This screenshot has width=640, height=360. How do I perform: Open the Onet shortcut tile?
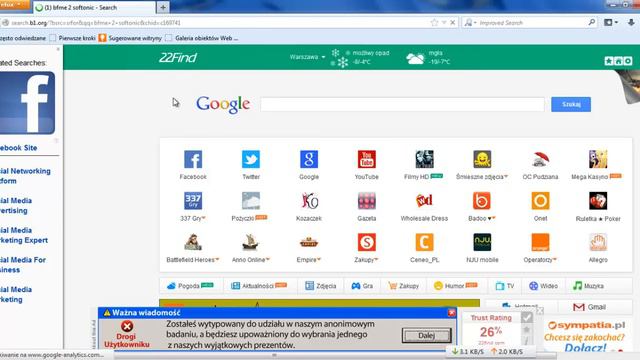coord(540,207)
